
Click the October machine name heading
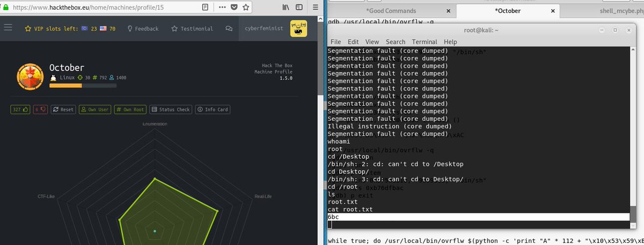(67, 68)
